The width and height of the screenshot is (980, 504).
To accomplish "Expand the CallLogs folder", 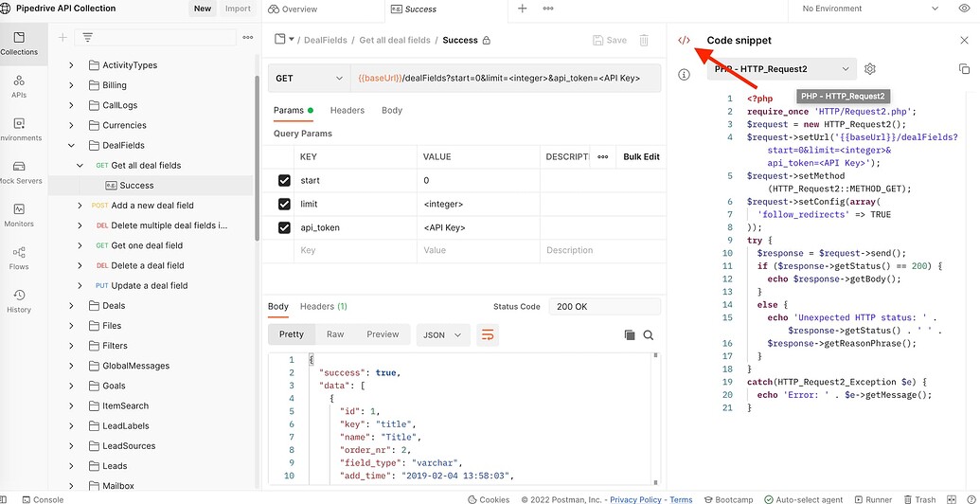I will tap(71, 105).
